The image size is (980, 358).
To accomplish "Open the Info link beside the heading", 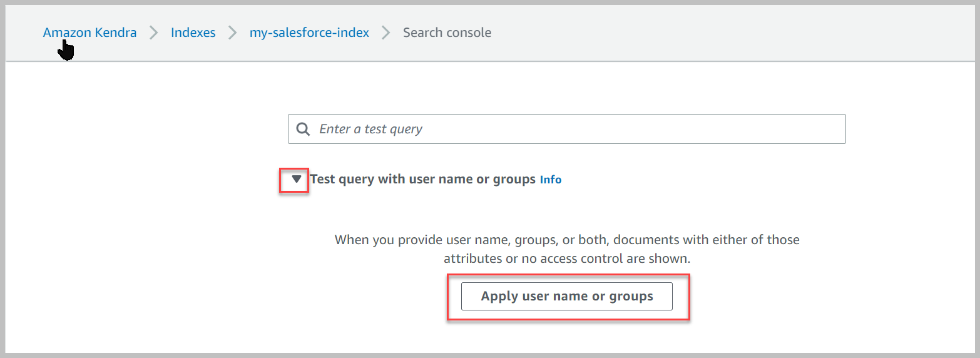I will (551, 180).
